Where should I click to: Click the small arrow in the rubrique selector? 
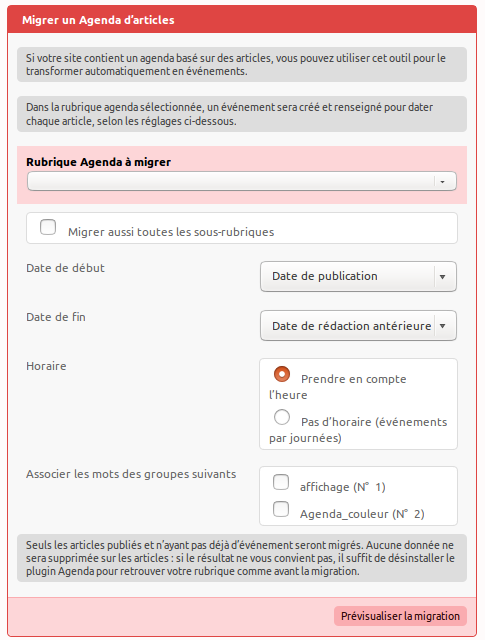[x=443, y=182]
